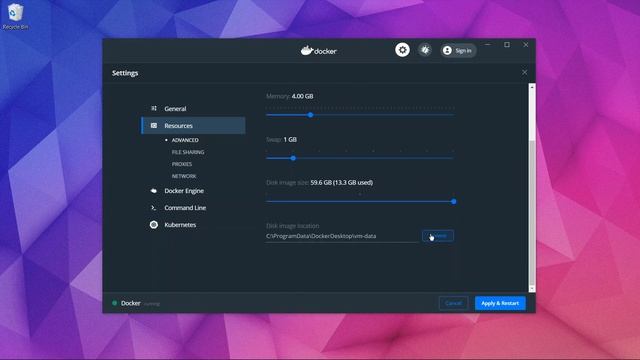Open the Advanced resources subsection

tap(185, 140)
